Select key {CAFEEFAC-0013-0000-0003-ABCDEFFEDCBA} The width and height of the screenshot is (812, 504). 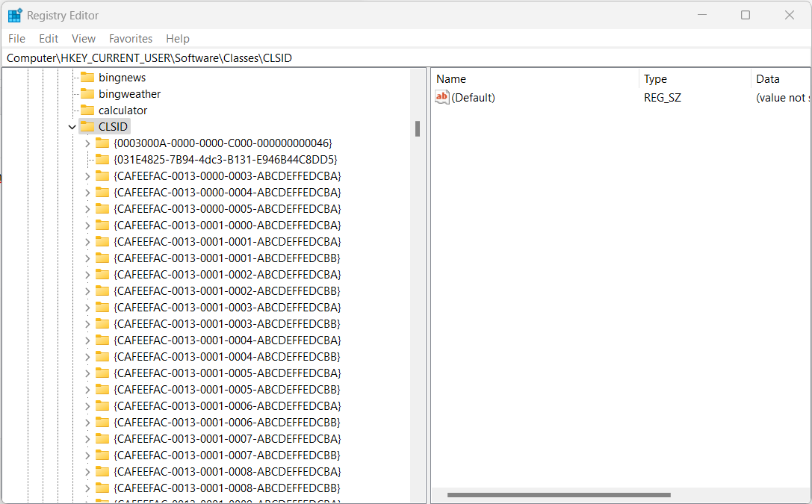point(227,176)
